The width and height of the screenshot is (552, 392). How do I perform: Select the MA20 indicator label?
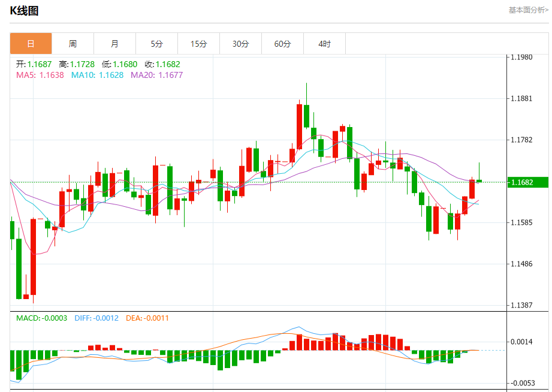(156, 75)
